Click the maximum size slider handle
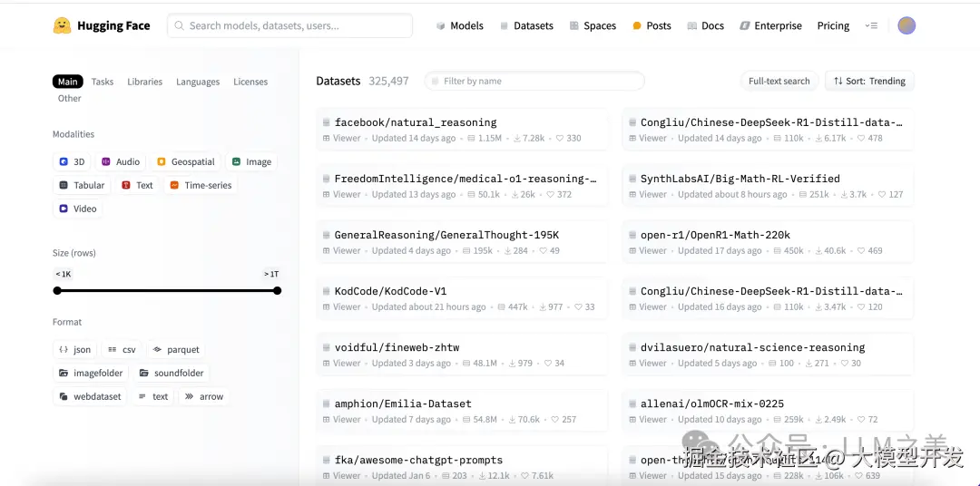Viewport: 980px width, 486px height. coord(278,290)
